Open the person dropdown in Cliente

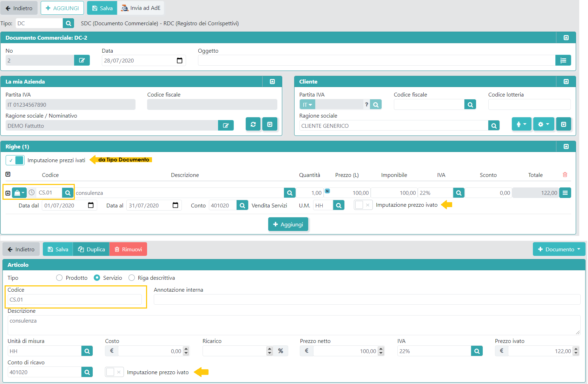click(521, 124)
